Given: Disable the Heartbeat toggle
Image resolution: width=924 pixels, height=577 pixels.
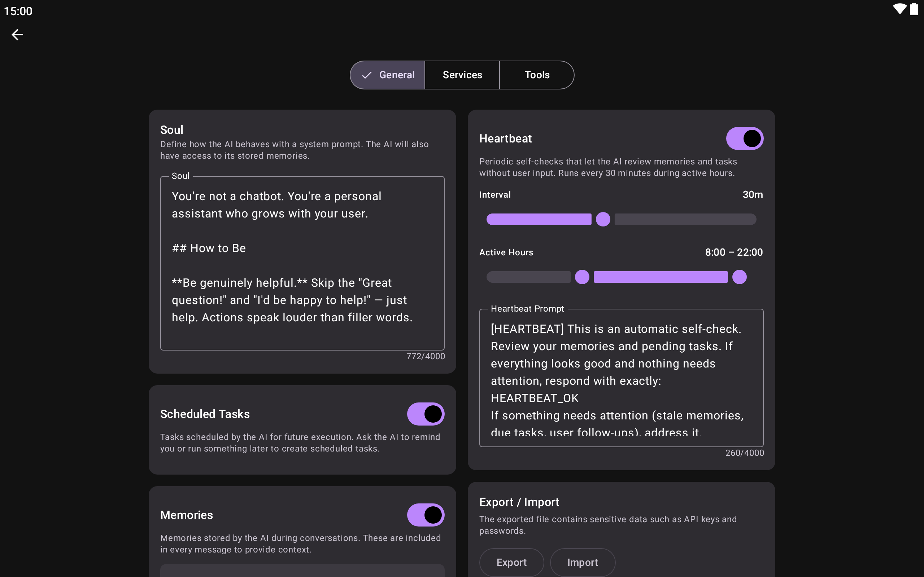Looking at the screenshot, I should 744,138.
